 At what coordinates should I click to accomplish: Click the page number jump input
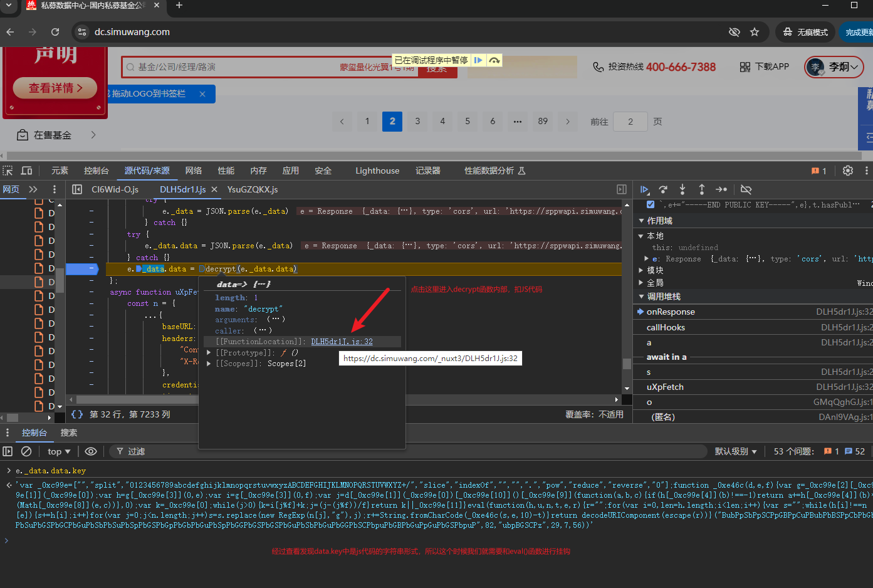click(x=630, y=122)
